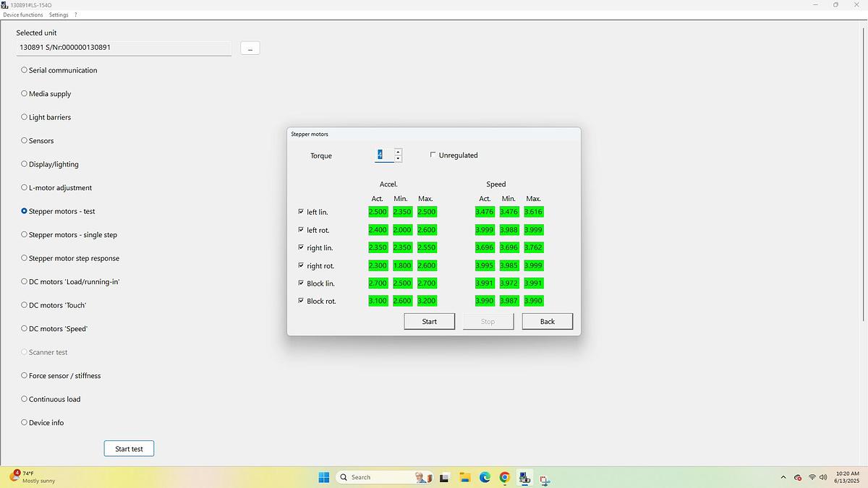Decrease Torque with the spinner down arrow
Viewport: 868px width, 488px height.
[x=398, y=158]
